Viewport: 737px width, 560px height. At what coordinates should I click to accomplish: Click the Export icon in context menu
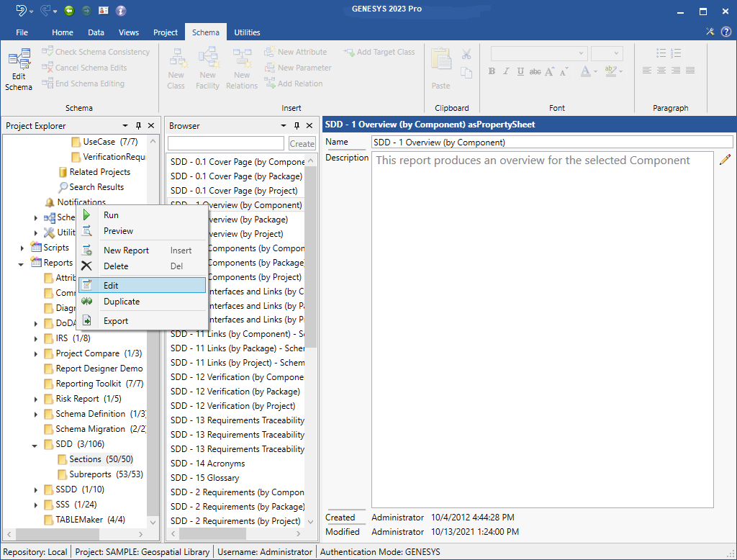(x=87, y=321)
